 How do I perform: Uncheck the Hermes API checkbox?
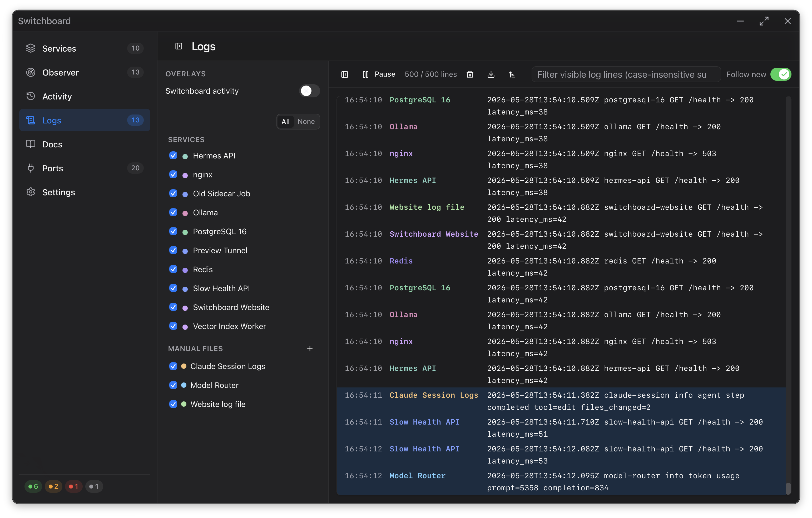(x=173, y=155)
